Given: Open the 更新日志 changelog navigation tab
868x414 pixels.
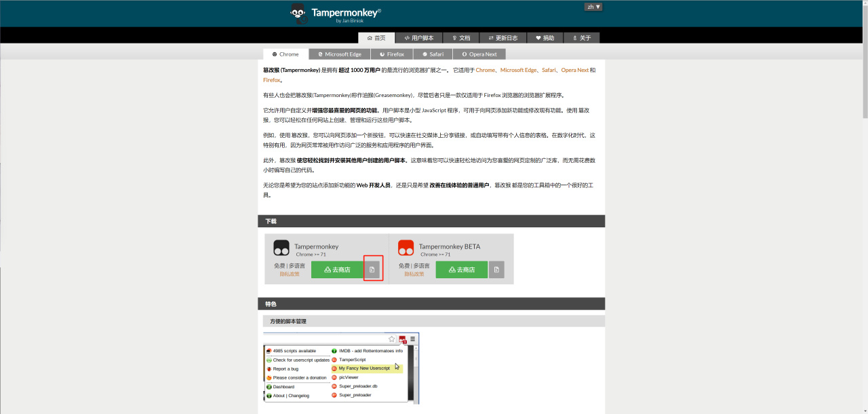Looking at the screenshot, I should 503,38.
